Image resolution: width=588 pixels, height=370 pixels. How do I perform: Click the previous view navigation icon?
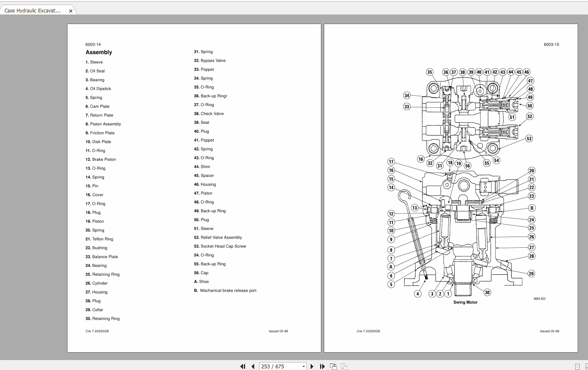pyautogui.click(x=333, y=366)
